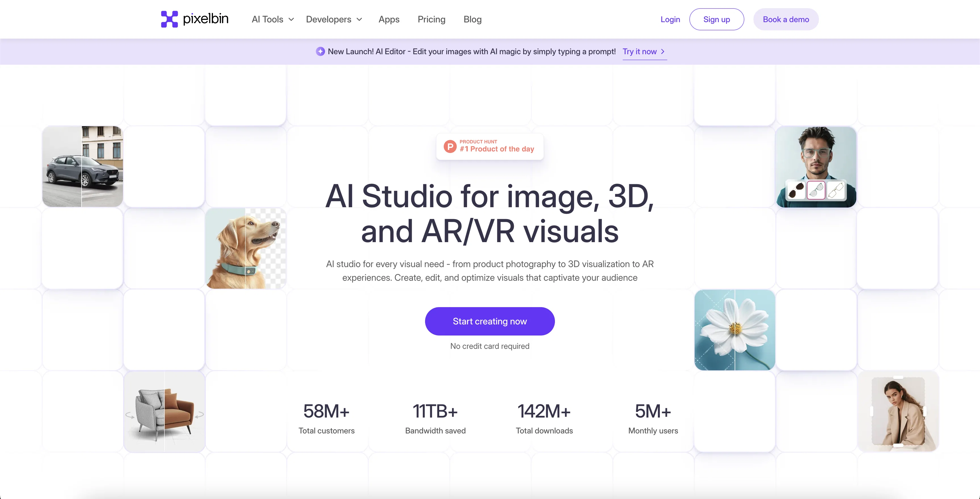Viewport: 980px width, 499px height.
Task: Click the Login link
Action: point(670,19)
